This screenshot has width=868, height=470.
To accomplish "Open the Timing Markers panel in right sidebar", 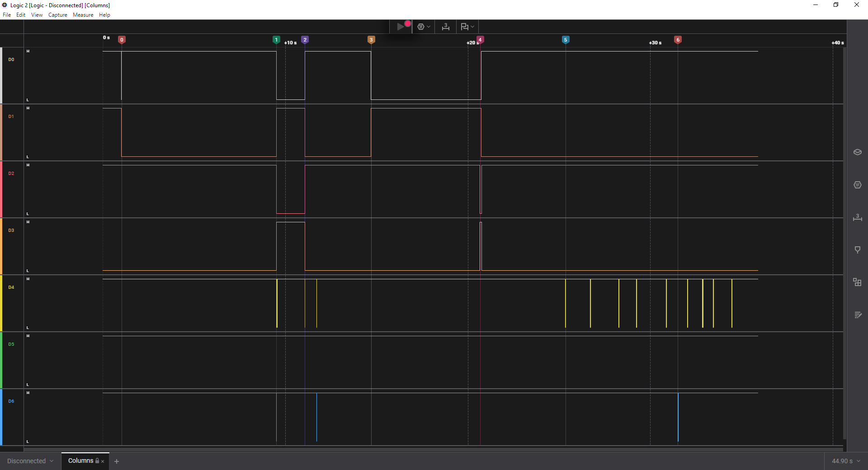I will click(857, 250).
